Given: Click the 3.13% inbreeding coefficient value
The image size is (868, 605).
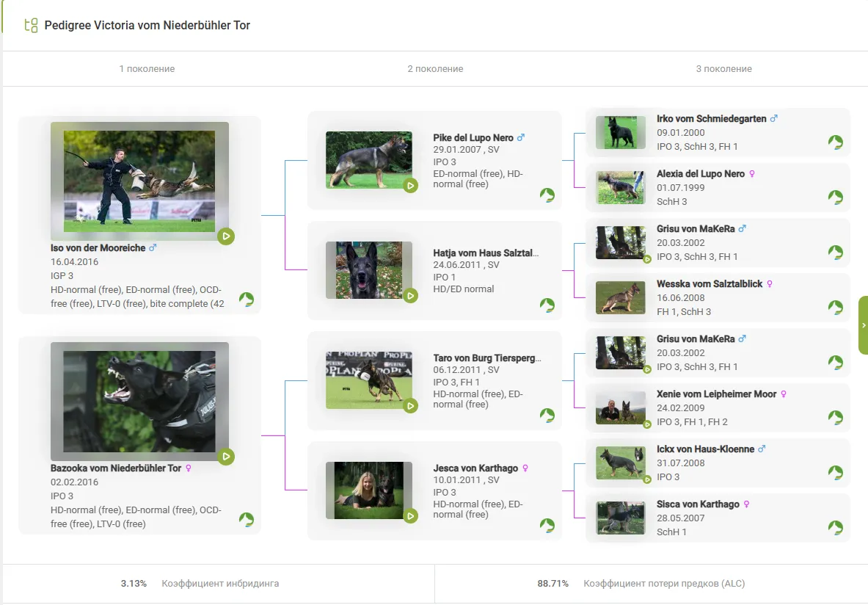Looking at the screenshot, I should tap(134, 584).
